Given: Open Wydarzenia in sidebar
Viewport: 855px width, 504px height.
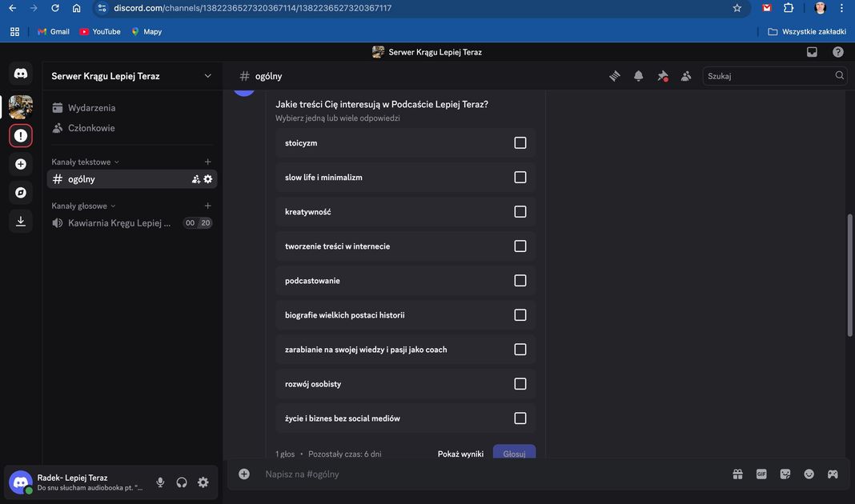Looking at the screenshot, I should 91,108.
